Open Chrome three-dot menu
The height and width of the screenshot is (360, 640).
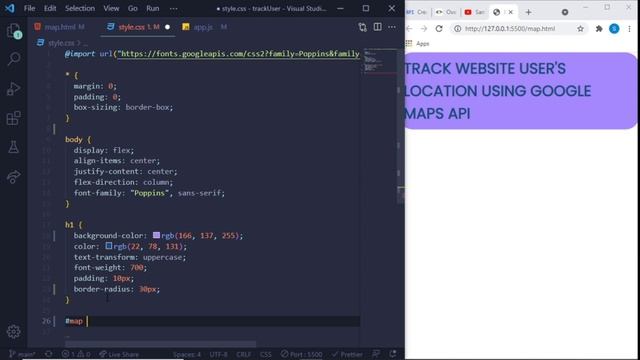pos(629,29)
